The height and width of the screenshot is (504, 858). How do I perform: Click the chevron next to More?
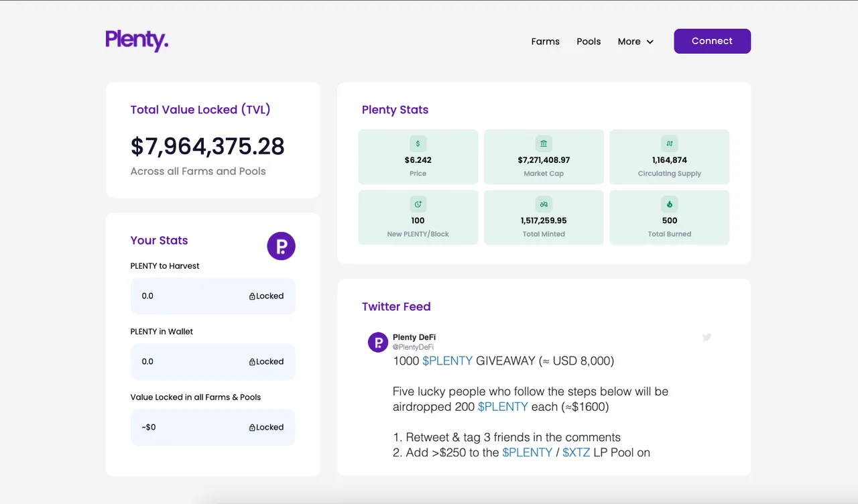650,42
